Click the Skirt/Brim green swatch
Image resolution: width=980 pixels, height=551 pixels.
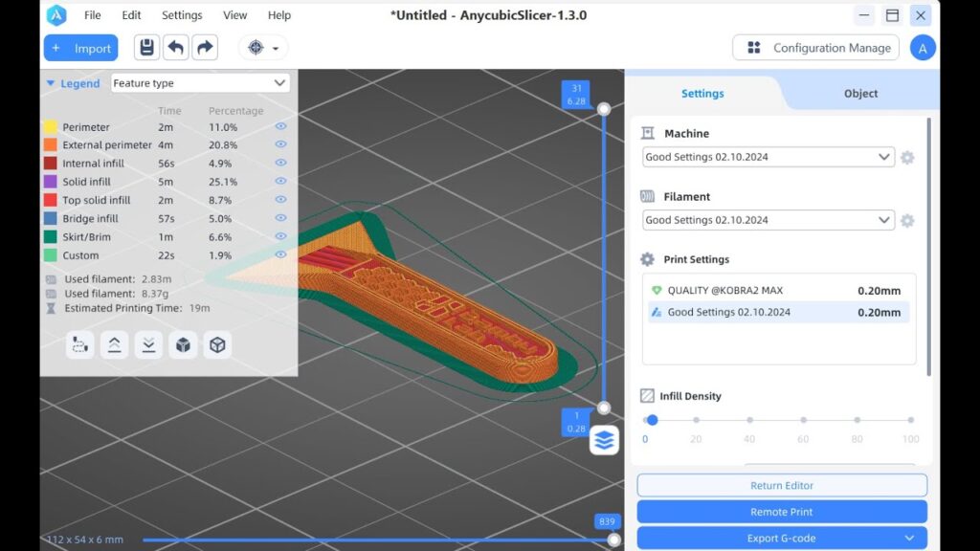(x=51, y=237)
